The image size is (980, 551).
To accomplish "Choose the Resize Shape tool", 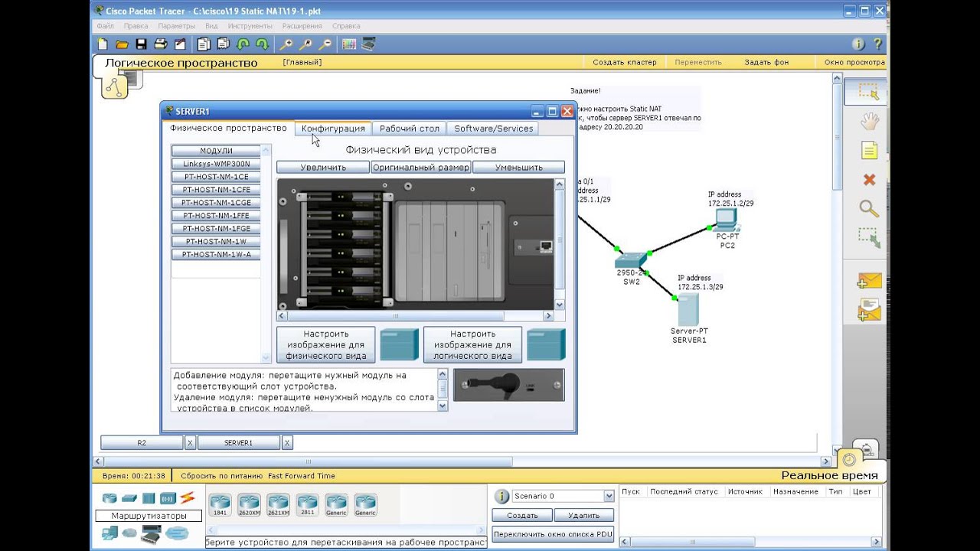I will point(869,238).
